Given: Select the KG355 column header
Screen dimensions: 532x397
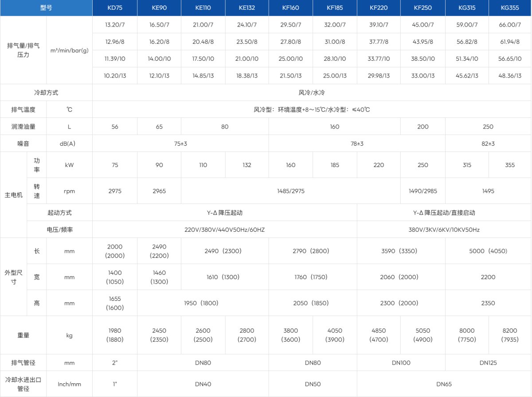Looking at the screenshot, I should (509, 8).
